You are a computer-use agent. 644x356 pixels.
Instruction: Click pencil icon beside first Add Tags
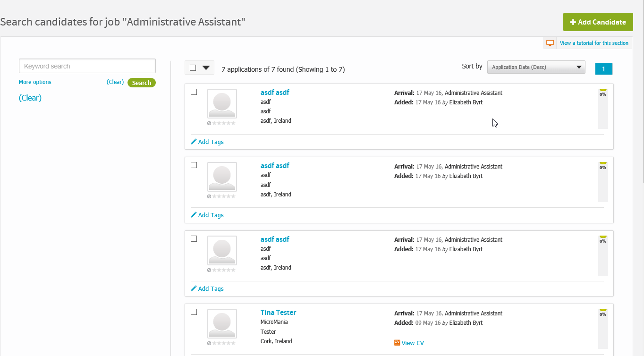tap(194, 142)
